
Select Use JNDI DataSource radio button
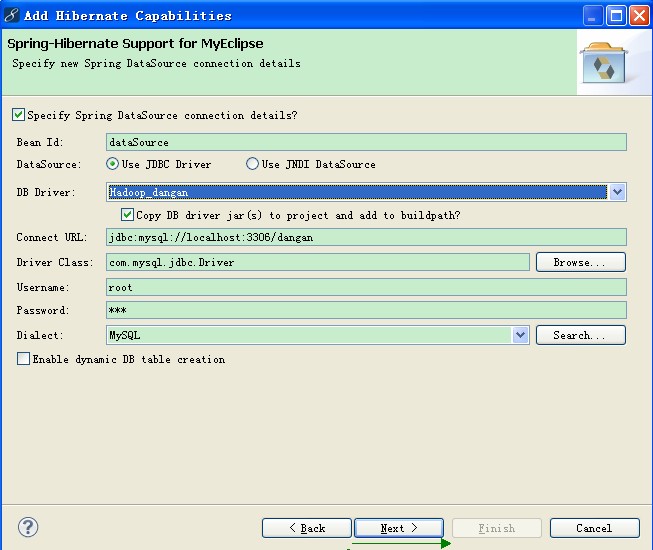(252, 164)
